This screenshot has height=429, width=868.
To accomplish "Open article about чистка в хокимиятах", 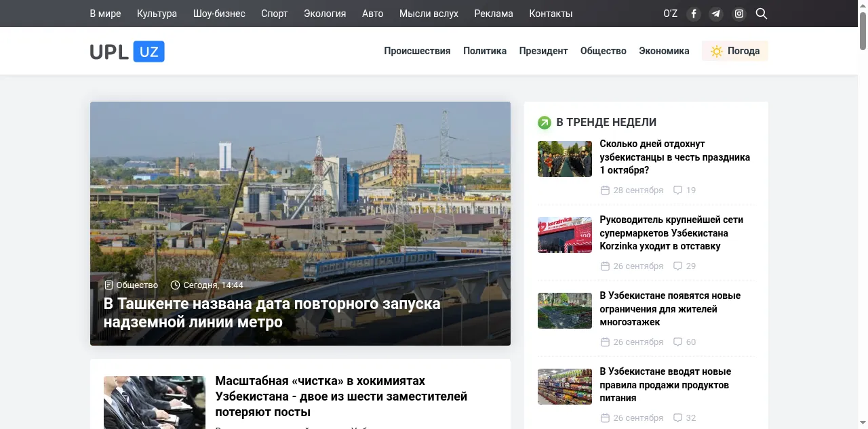I will click(341, 396).
